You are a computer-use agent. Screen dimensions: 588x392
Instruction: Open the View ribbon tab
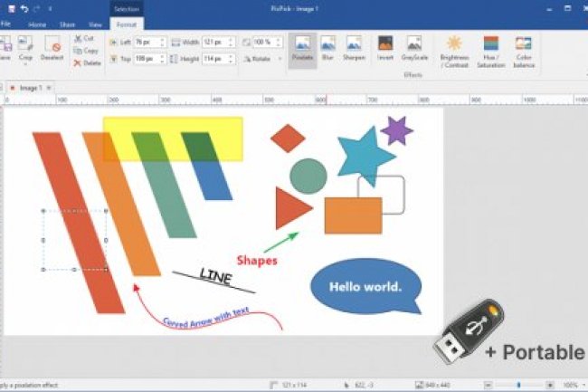click(94, 24)
